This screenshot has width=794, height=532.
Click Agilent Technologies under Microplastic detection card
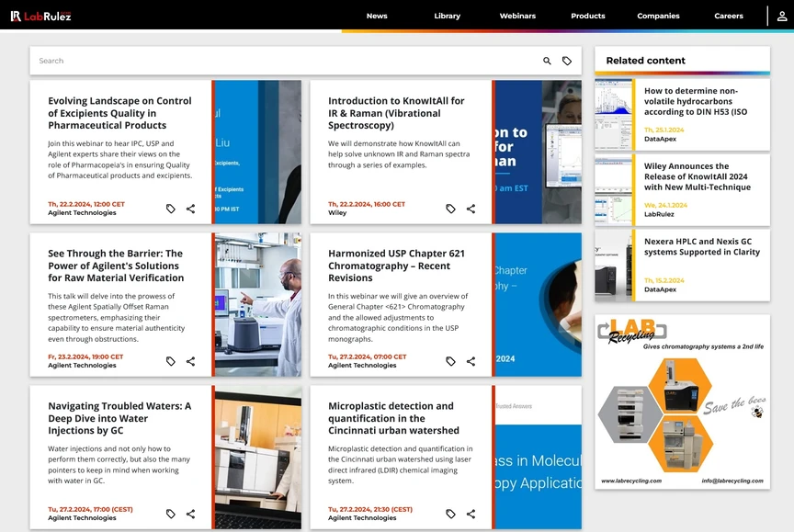(x=362, y=518)
